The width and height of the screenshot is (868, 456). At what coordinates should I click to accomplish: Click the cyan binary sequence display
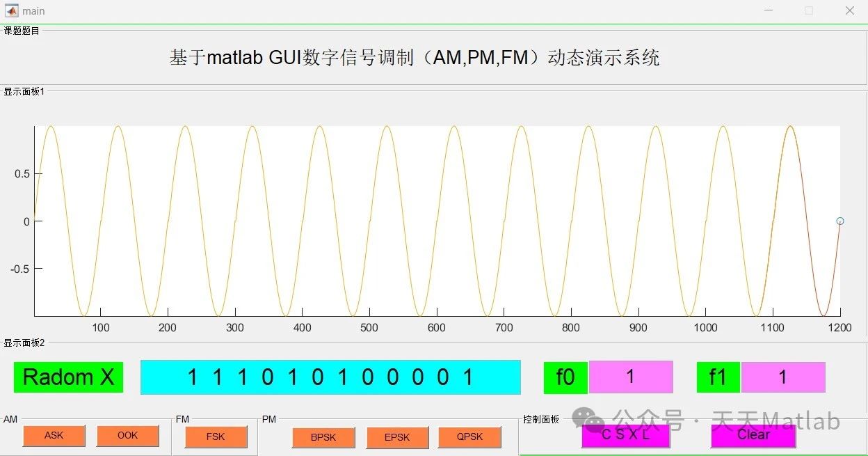click(x=330, y=377)
